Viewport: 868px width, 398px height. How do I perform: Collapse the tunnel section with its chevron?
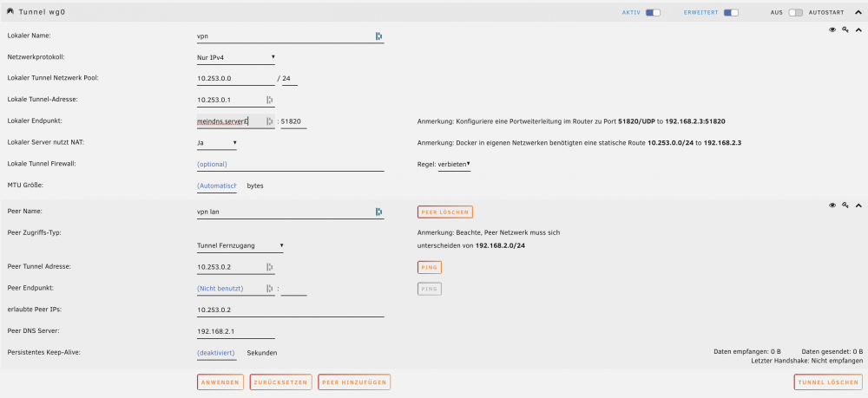tap(858, 30)
